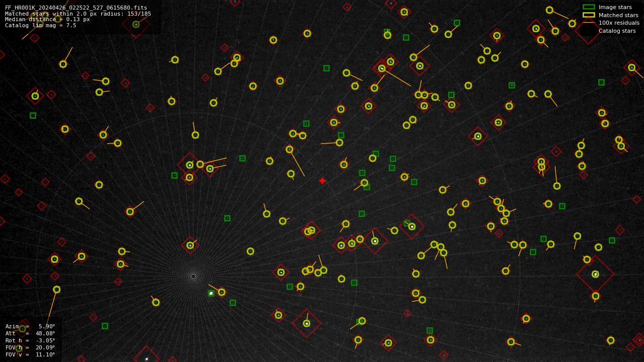Viewport: 644px width, 362px height.
Task: Click the Alt 48.08° readout
Action: pos(30,333)
